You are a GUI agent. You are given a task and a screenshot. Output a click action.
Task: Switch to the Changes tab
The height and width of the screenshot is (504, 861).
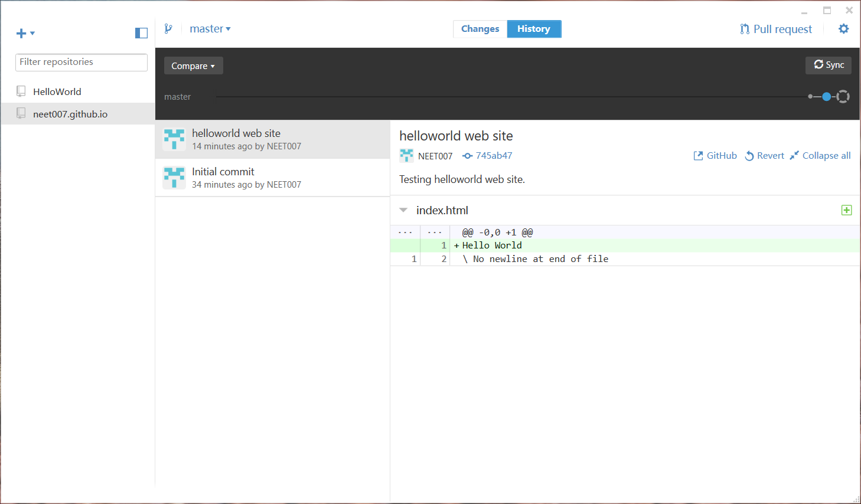[480, 29]
